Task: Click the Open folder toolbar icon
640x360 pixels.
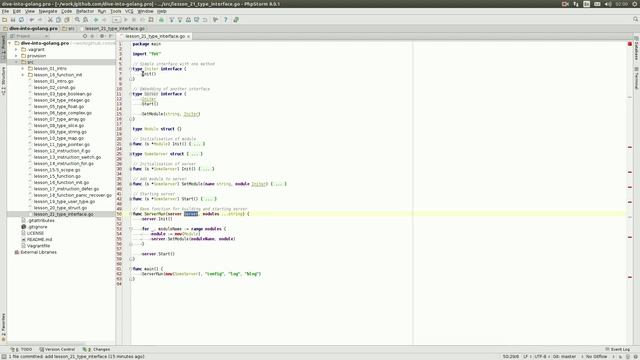Action: pyautogui.click(x=4, y=20)
